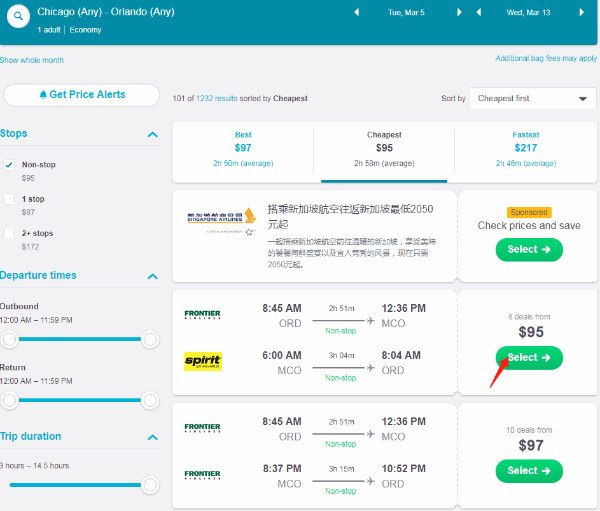
Task: Click the Sponsored badge
Action: coord(529,212)
